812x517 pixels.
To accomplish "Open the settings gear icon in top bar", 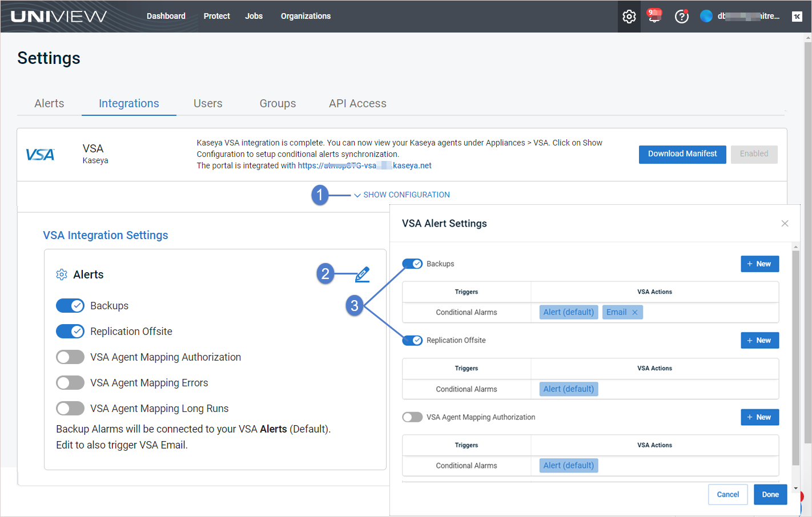I will [629, 17].
